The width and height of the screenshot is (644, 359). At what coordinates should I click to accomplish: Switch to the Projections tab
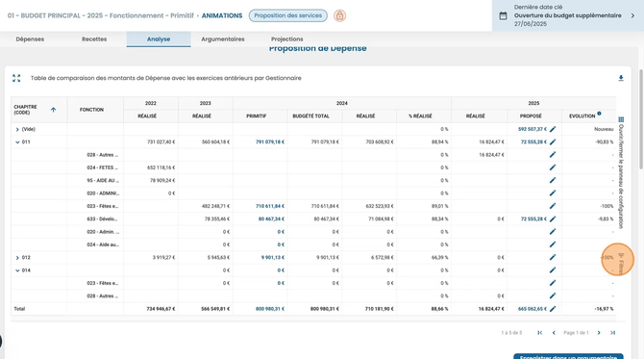point(287,39)
